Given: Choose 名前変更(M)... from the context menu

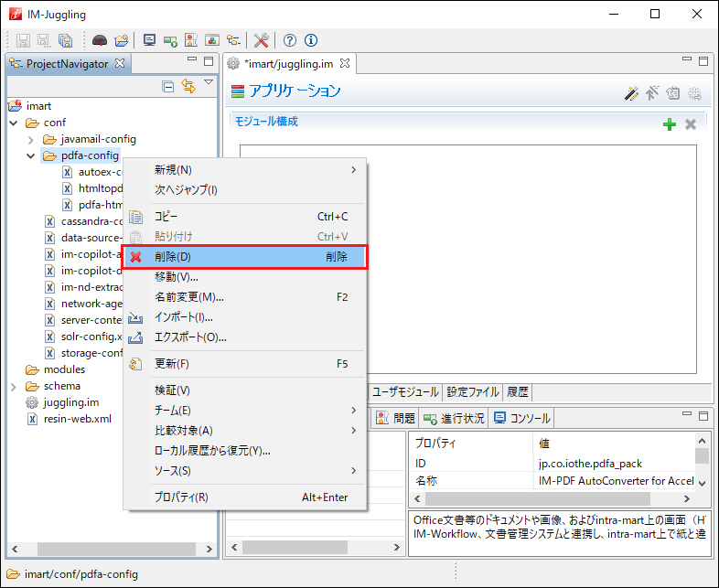Looking at the screenshot, I should click(x=188, y=297).
